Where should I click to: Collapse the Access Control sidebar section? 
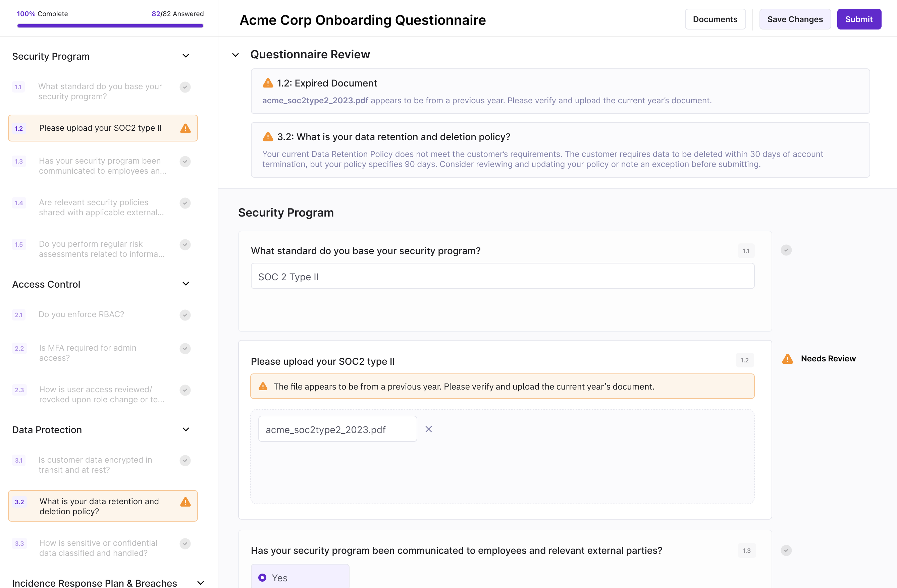186,284
